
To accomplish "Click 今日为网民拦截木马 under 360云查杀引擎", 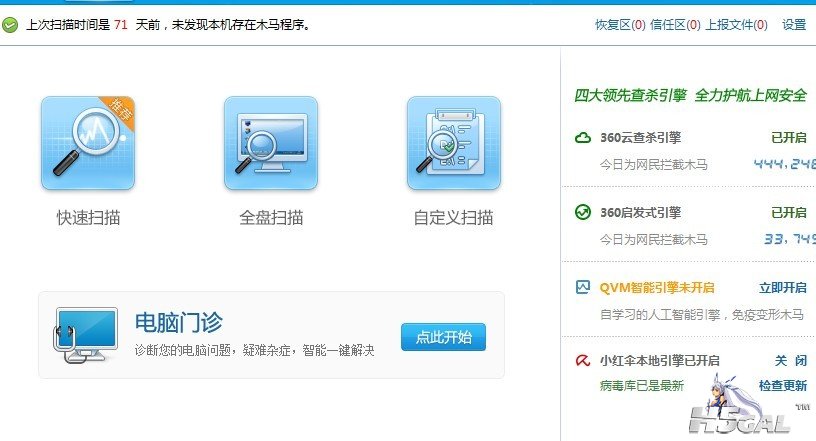I will coord(654,165).
